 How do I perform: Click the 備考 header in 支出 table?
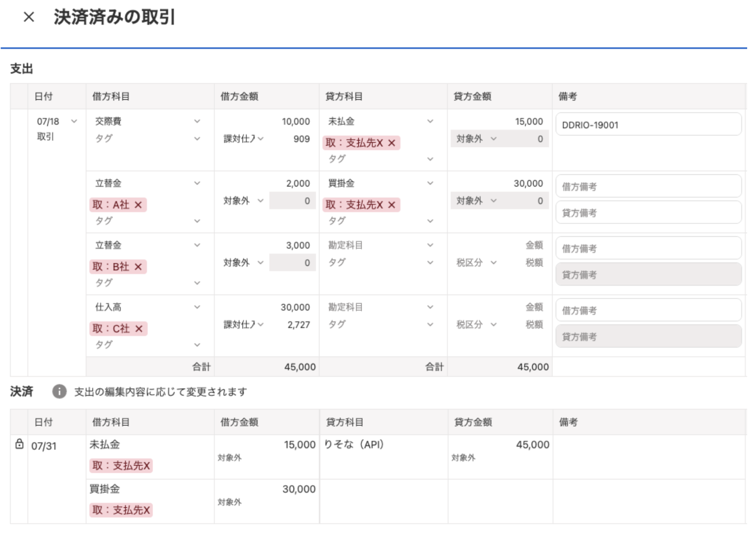pyautogui.click(x=568, y=96)
